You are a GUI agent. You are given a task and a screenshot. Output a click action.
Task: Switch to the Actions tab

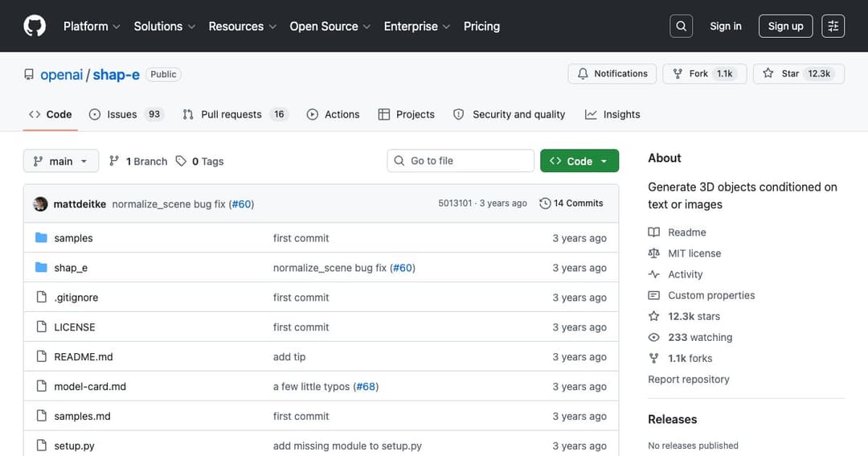tap(333, 114)
